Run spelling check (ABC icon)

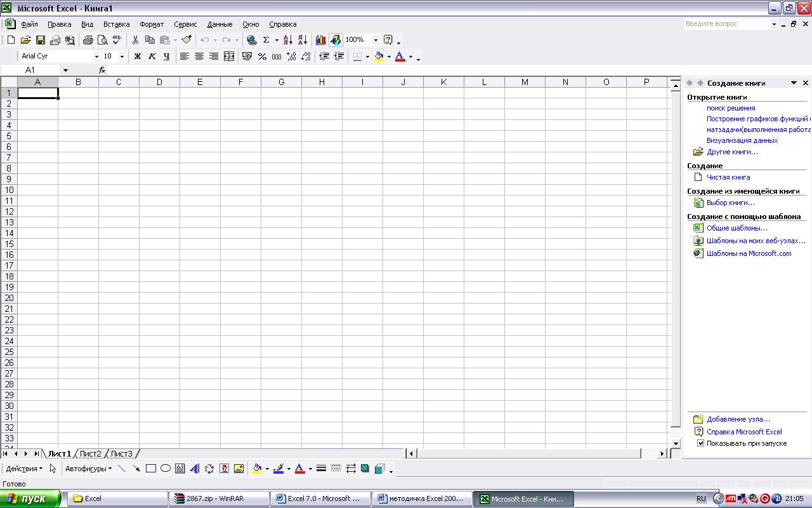(x=117, y=40)
